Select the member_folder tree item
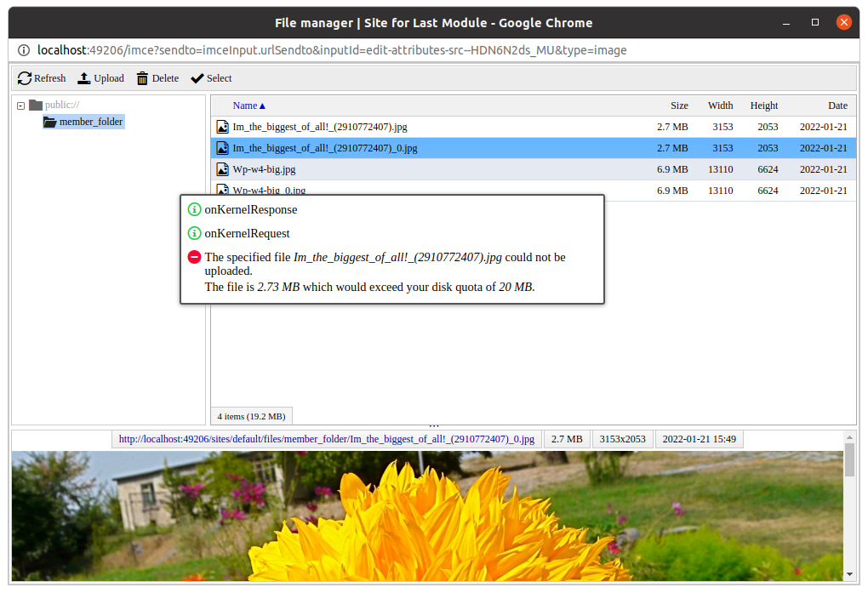Screen dimensions: 868x593 [91, 122]
